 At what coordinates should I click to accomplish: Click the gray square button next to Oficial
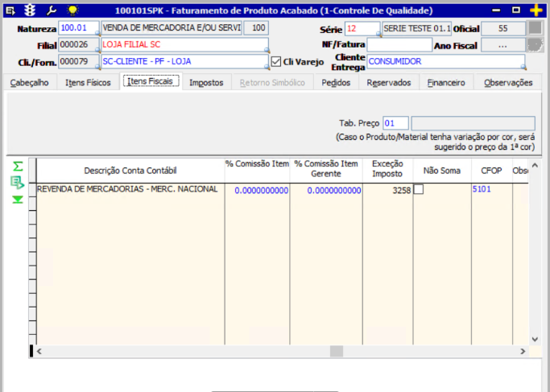click(535, 28)
